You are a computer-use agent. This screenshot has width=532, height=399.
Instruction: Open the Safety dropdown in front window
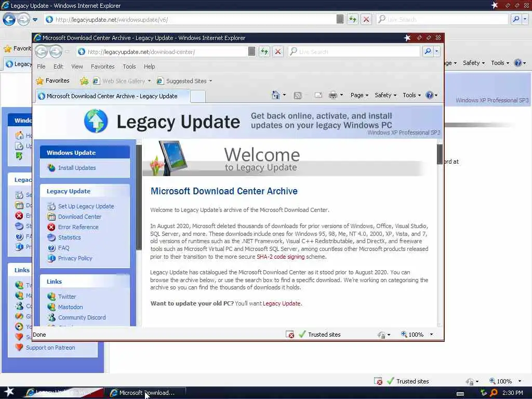point(385,96)
